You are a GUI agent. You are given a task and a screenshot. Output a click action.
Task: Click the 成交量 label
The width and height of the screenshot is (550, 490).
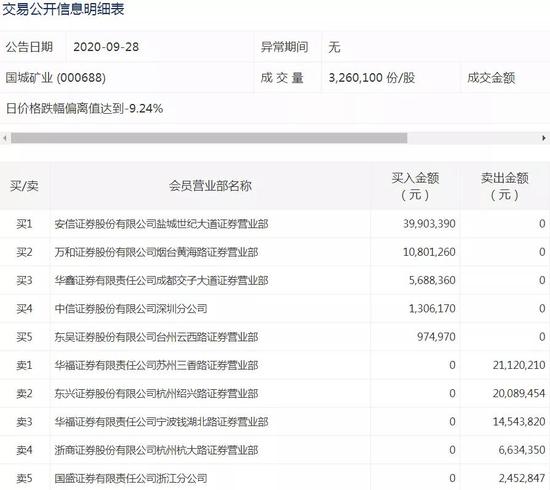coord(282,78)
